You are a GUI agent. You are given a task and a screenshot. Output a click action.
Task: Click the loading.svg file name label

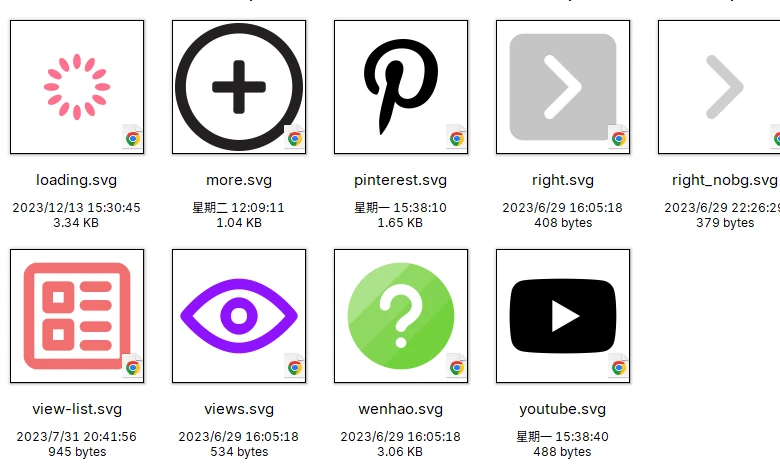(x=77, y=180)
